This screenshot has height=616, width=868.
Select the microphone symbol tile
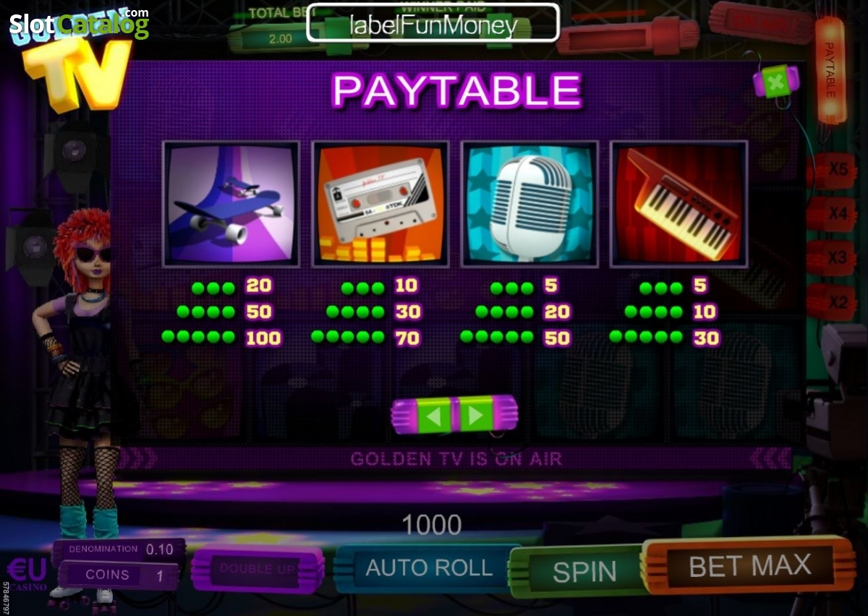(x=529, y=204)
